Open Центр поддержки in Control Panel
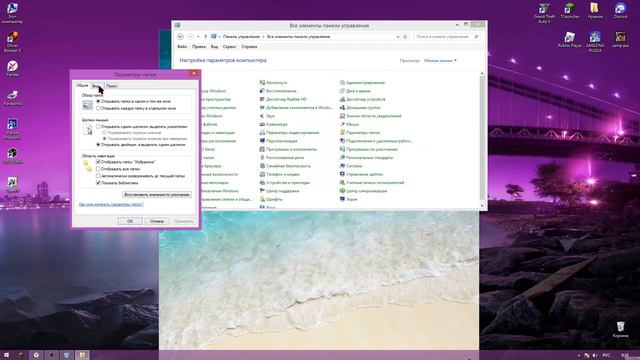The height and width of the screenshot is (360, 640). click(x=279, y=191)
